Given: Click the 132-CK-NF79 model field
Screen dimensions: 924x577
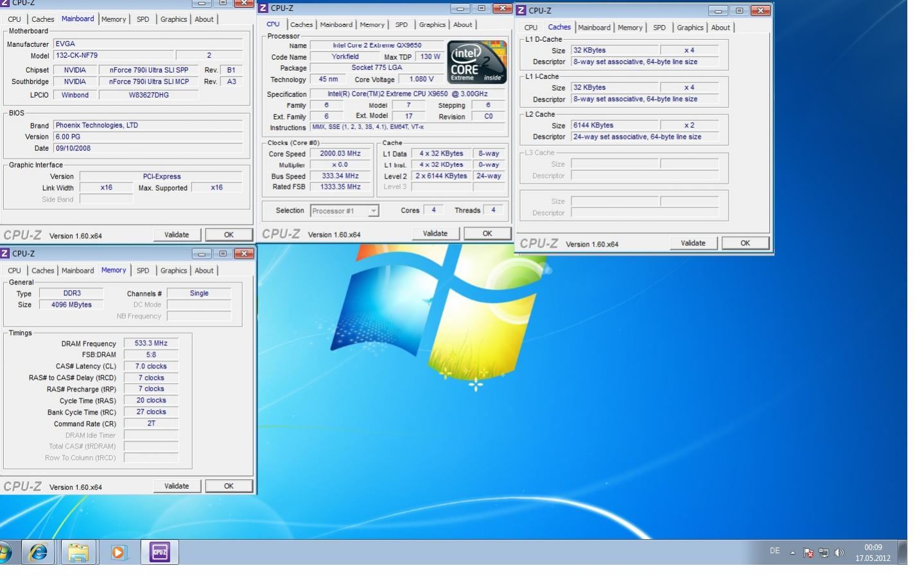Looking at the screenshot, I should (x=114, y=56).
